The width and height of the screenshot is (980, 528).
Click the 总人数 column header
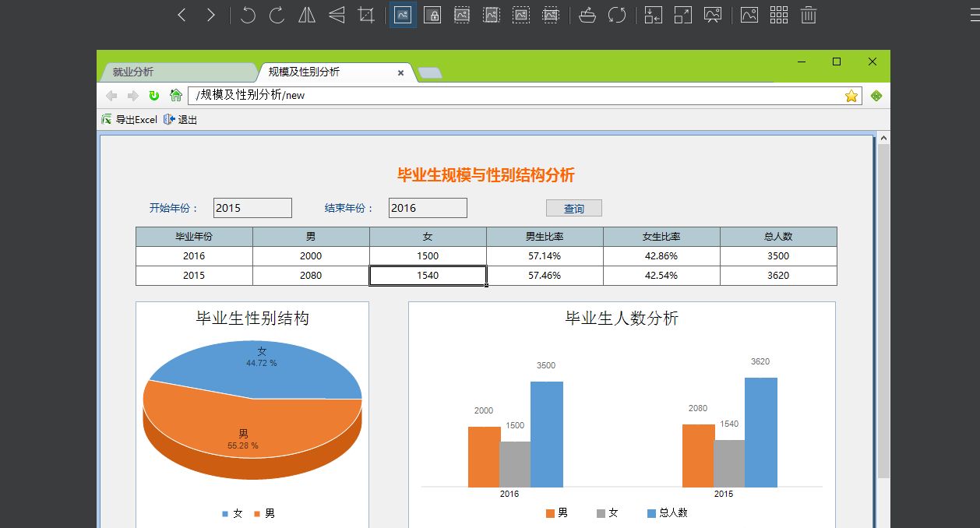[778, 237]
